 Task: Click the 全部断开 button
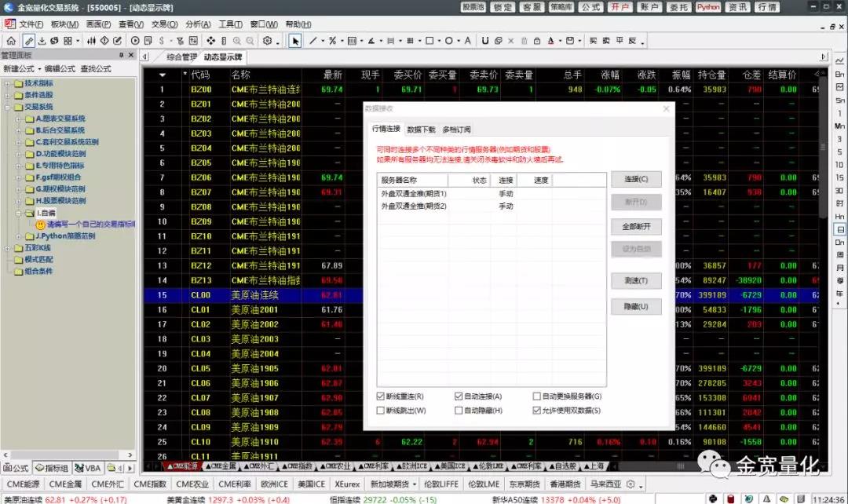(636, 226)
